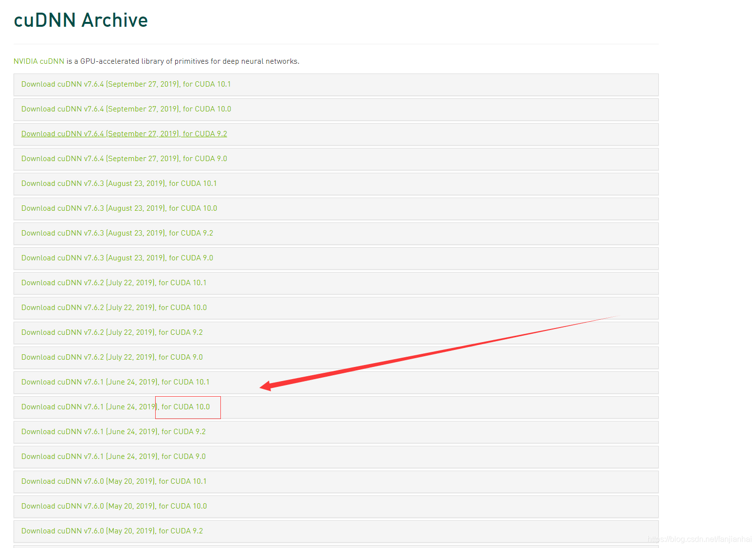Open cuDNN v7.6.3 download for CUDA 9.0
This screenshot has height=548, width=756.
pos(117,258)
